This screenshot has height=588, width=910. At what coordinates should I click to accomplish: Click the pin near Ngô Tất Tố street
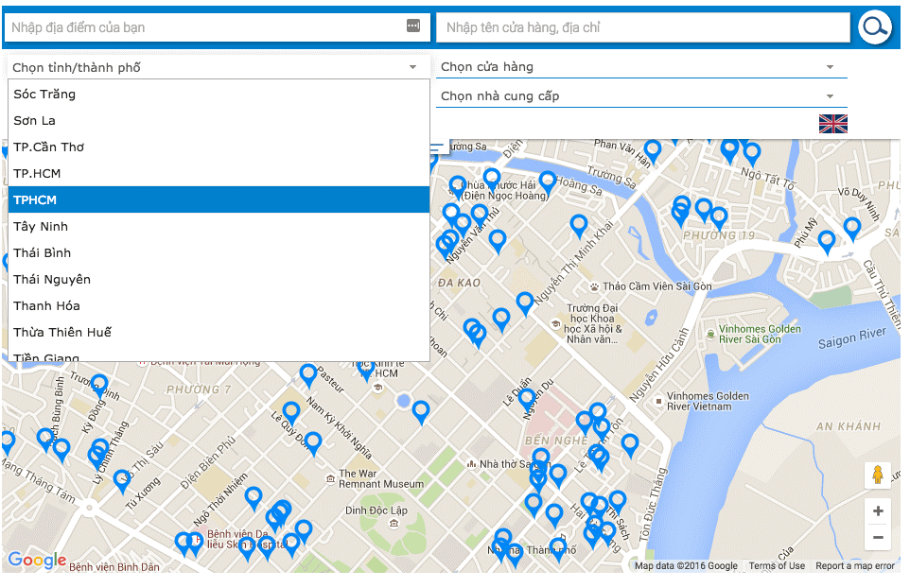(x=752, y=154)
